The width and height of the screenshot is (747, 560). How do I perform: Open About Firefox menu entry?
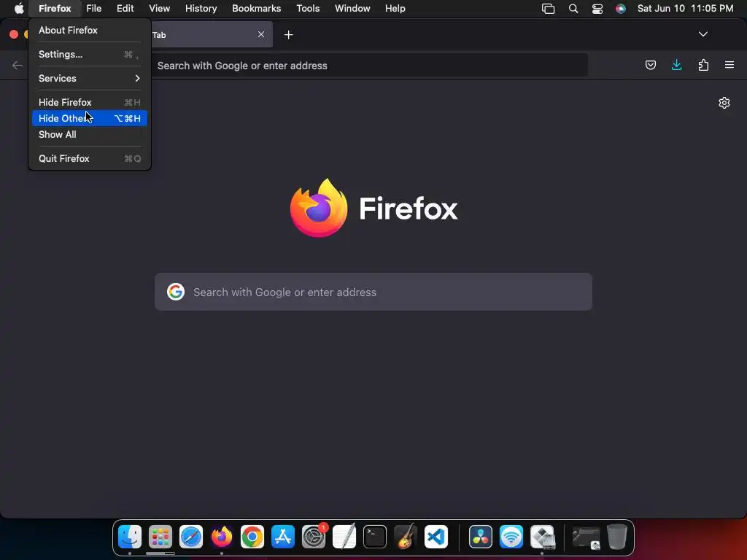click(90, 30)
